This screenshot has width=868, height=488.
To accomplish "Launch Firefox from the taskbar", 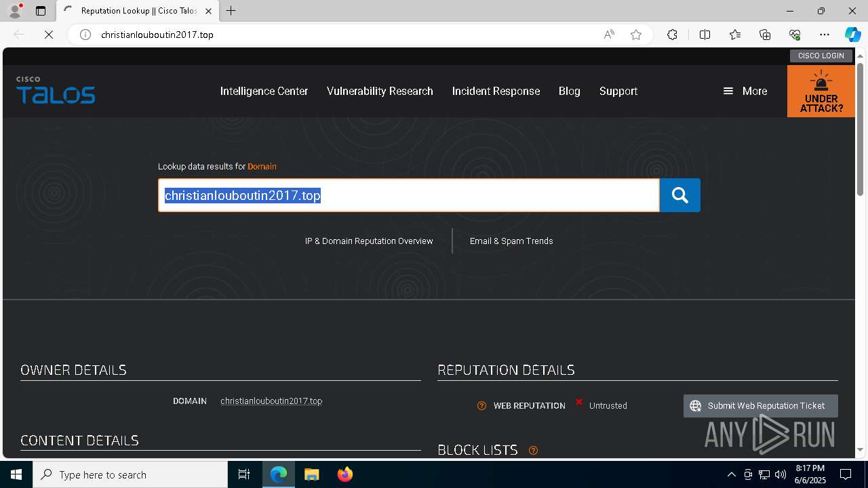I will point(344,474).
